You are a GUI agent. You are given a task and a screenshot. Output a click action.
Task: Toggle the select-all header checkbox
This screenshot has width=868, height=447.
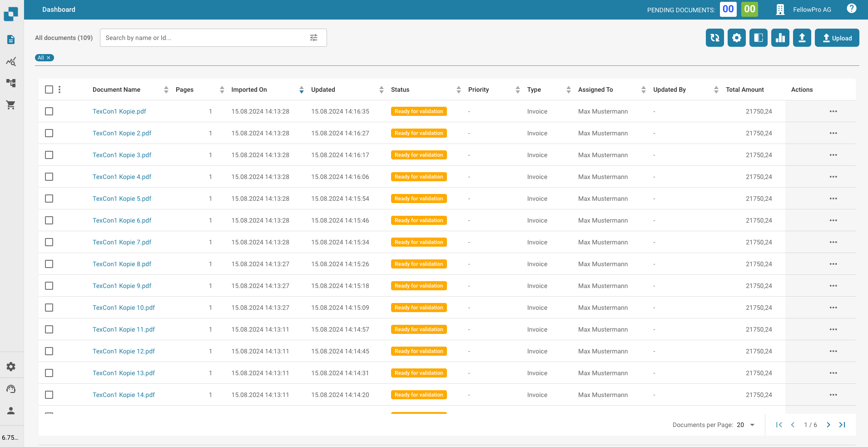pyautogui.click(x=49, y=89)
